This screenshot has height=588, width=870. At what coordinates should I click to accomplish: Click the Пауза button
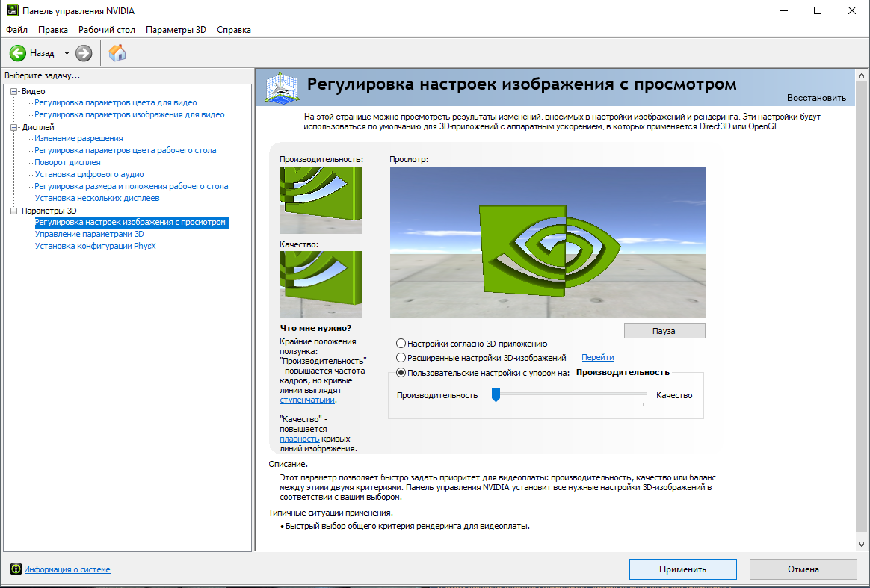pos(664,331)
